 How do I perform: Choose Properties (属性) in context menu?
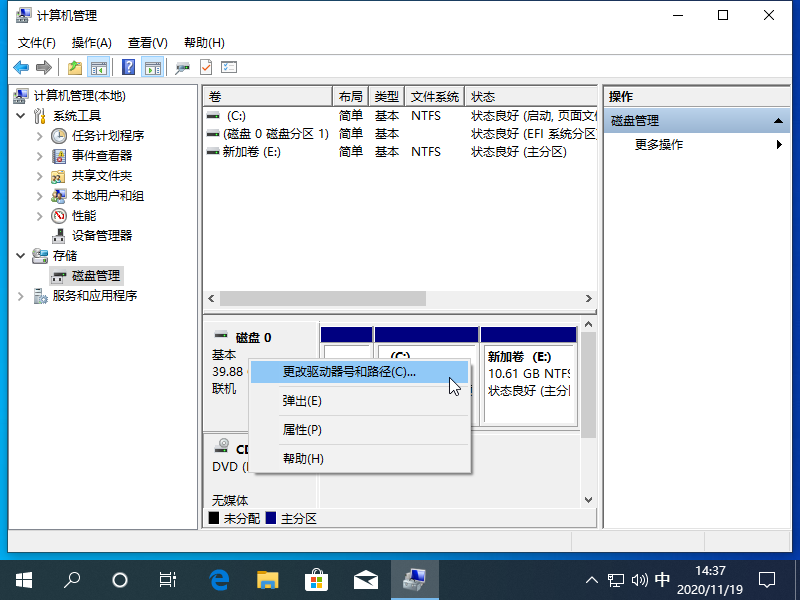click(360, 430)
